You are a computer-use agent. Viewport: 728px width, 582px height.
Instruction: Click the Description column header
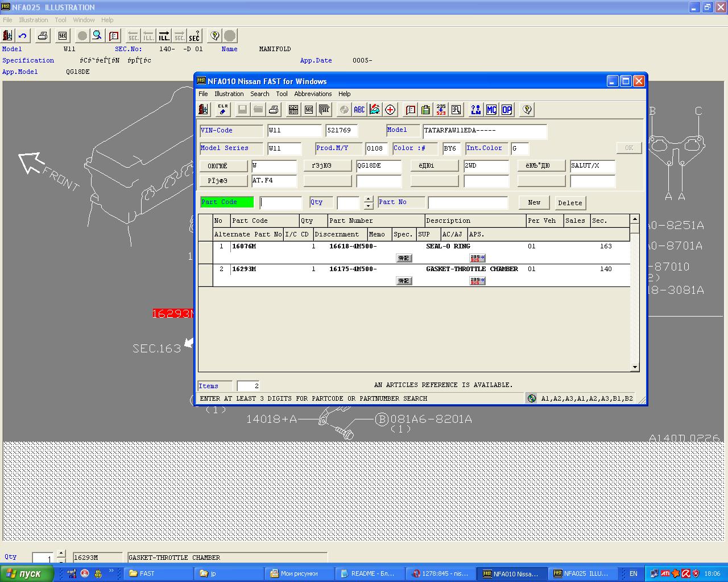475,221
